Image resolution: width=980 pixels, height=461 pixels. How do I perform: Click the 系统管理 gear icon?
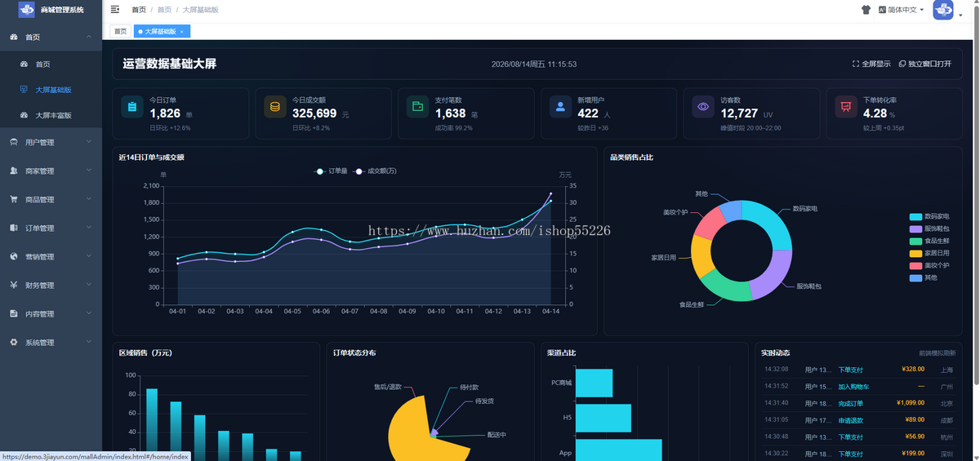(14, 342)
